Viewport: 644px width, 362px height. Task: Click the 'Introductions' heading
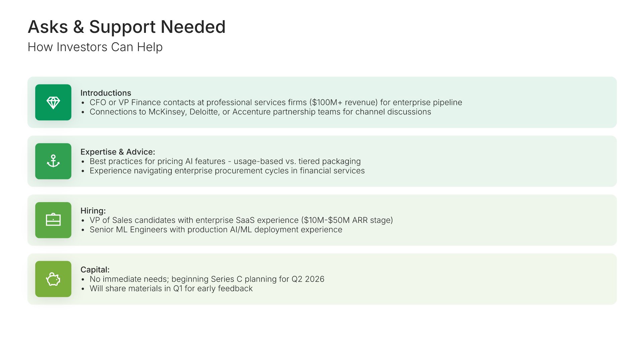[x=106, y=93]
